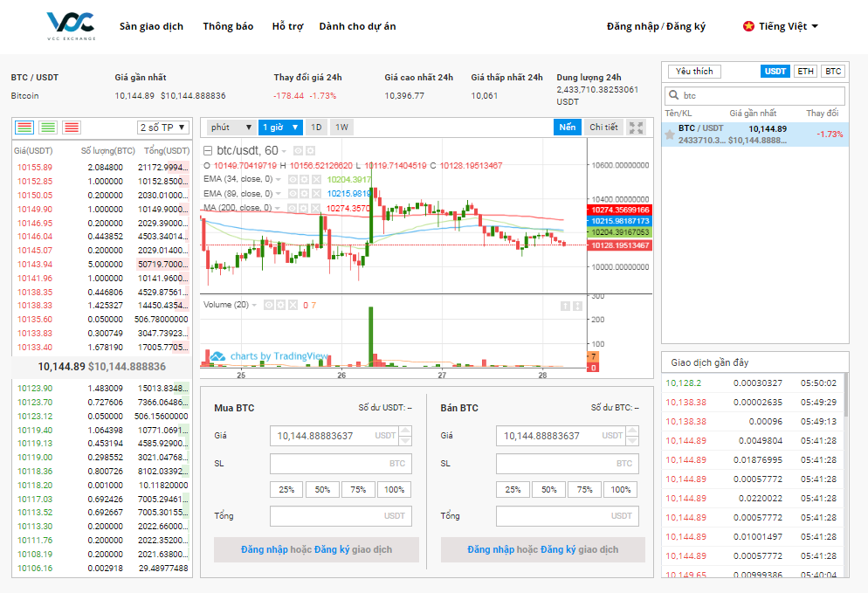Toggle MA 200 visibility eye

pyautogui.click(x=293, y=208)
